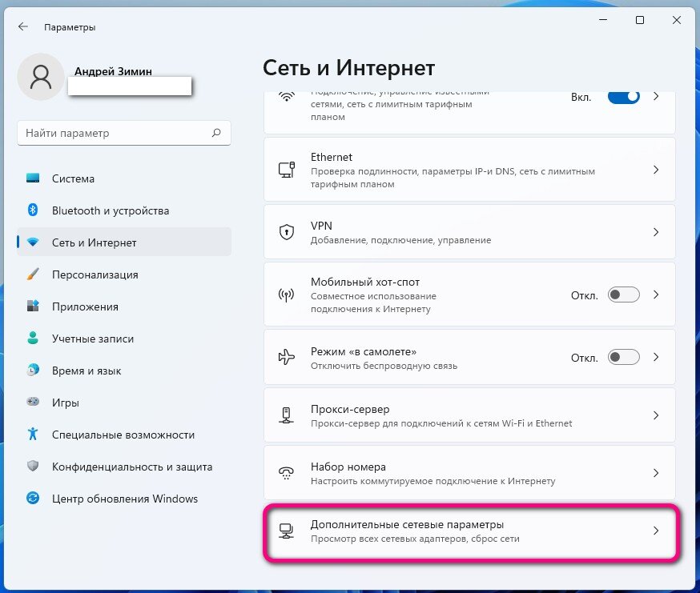This screenshot has width=700, height=593.
Task: Click the Специальные возможности accessibility icon
Action: point(33,434)
